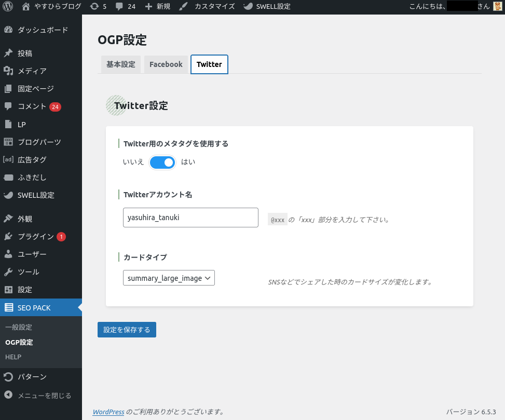
Task: Open ダッシュボード from the sidebar
Action: 43,30
